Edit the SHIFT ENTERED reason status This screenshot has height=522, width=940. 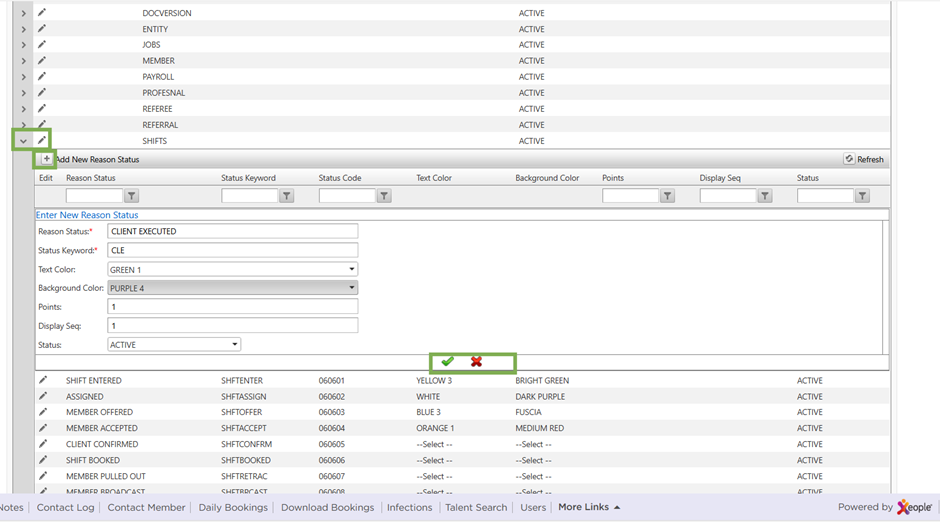[x=43, y=380]
